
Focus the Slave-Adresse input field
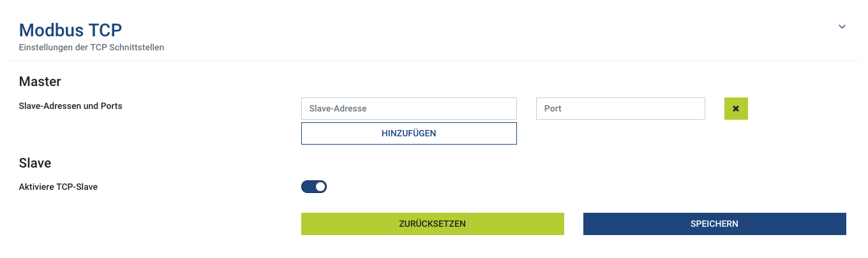tap(408, 109)
